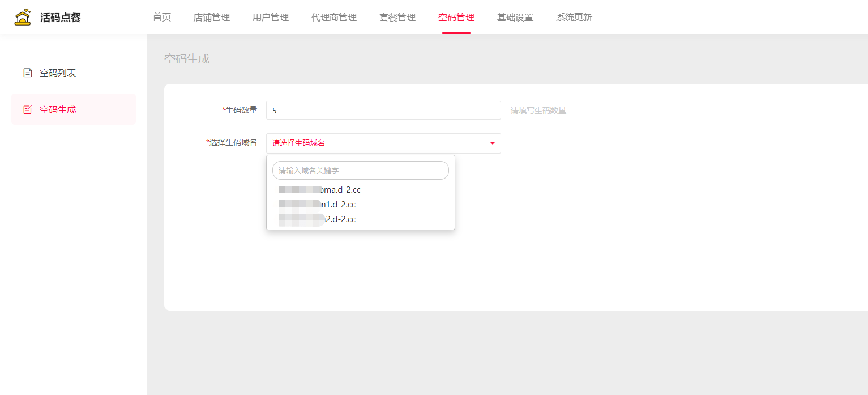
Task: Click the 活码点餐 house logo icon
Action: (x=23, y=18)
